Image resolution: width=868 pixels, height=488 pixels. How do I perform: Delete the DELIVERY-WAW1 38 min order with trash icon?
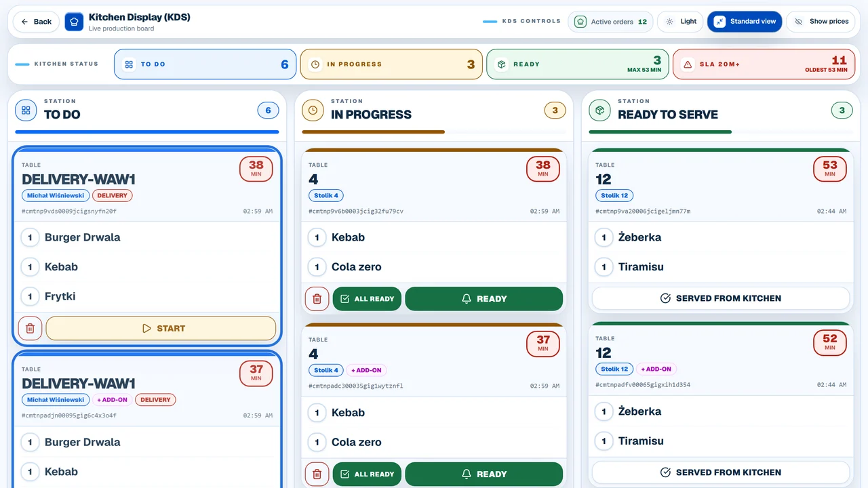click(x=30, y=328)
